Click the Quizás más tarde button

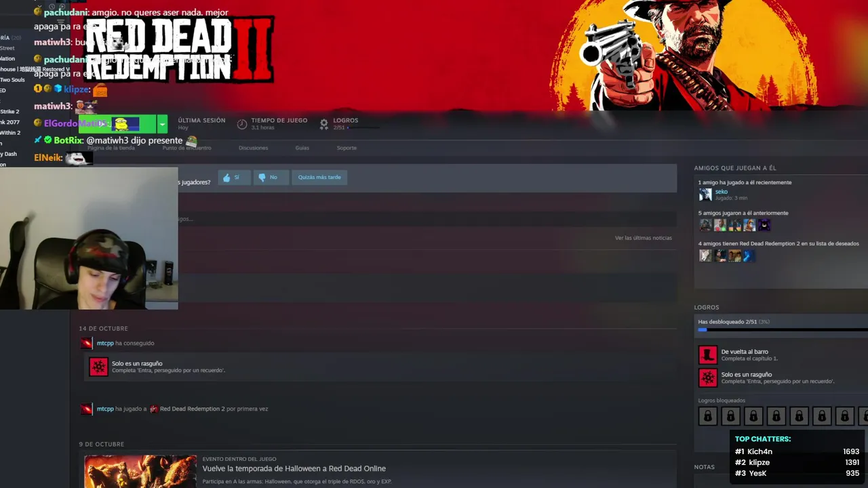click(x=319, y=178)
